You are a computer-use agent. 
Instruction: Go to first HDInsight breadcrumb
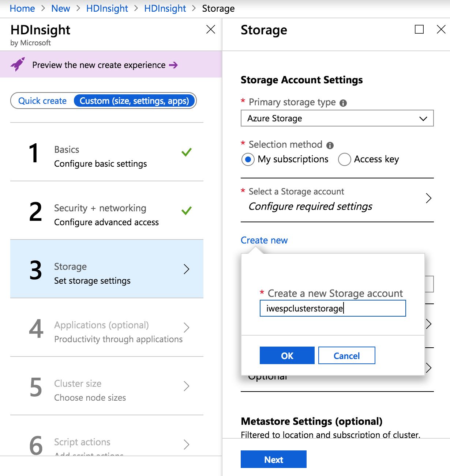107,8
